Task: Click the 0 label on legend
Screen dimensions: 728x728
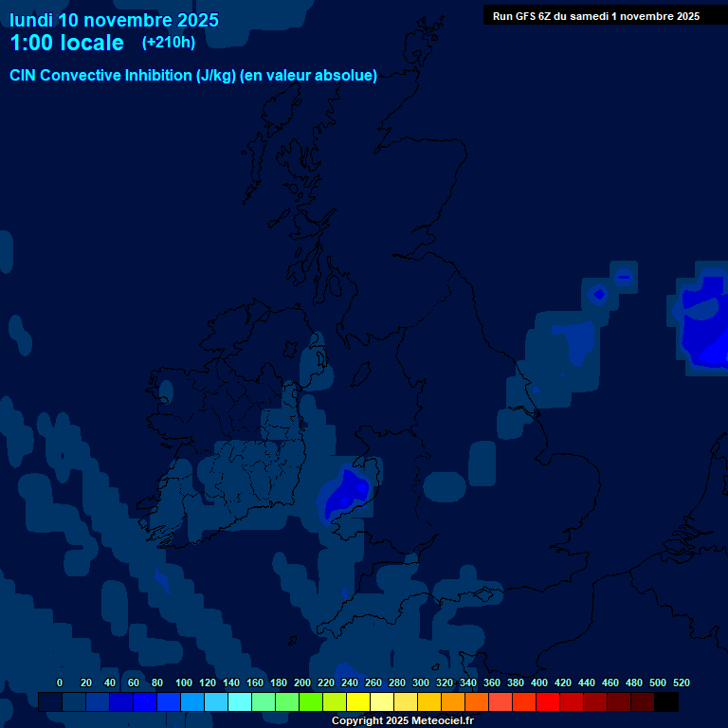Action: (60, 682)
